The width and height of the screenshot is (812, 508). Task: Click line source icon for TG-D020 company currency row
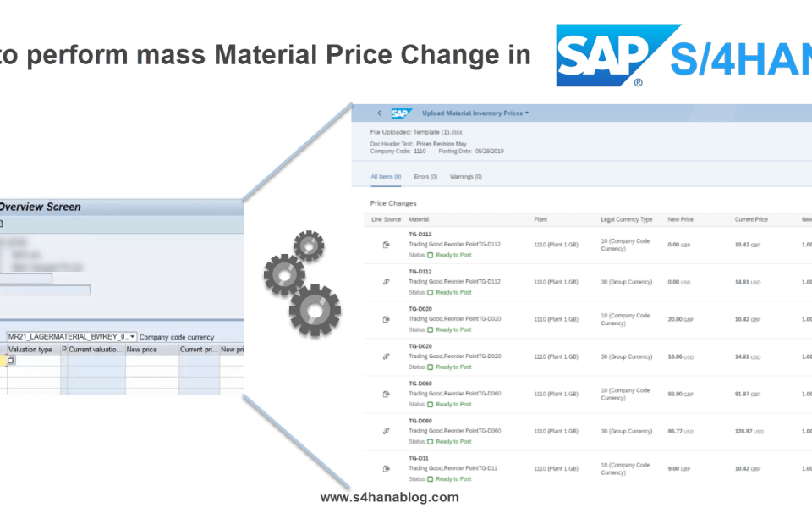386,319
